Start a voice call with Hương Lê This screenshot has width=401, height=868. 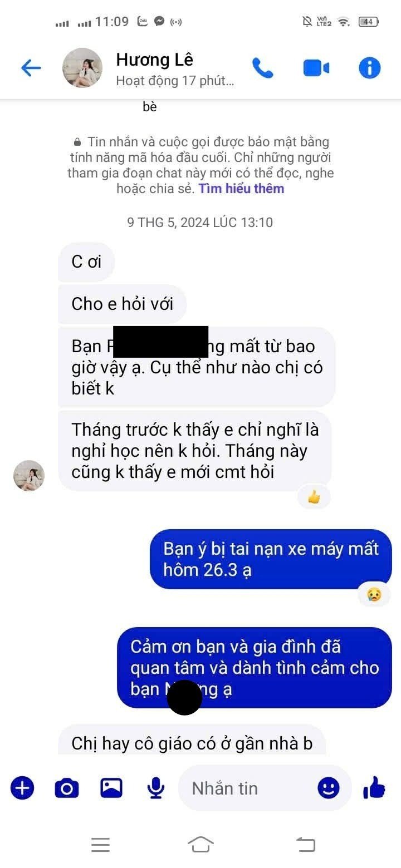pos(263,68)
